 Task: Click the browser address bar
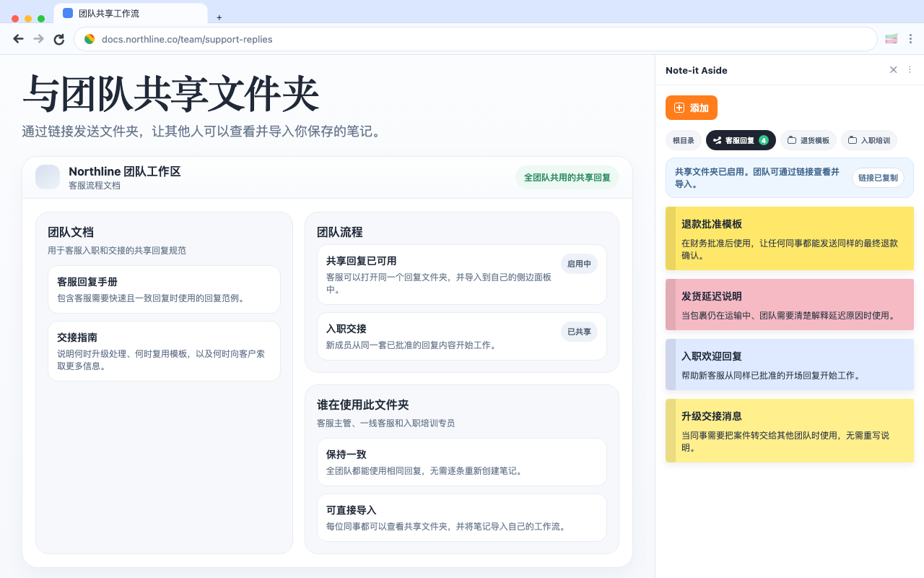coord(289,39)
